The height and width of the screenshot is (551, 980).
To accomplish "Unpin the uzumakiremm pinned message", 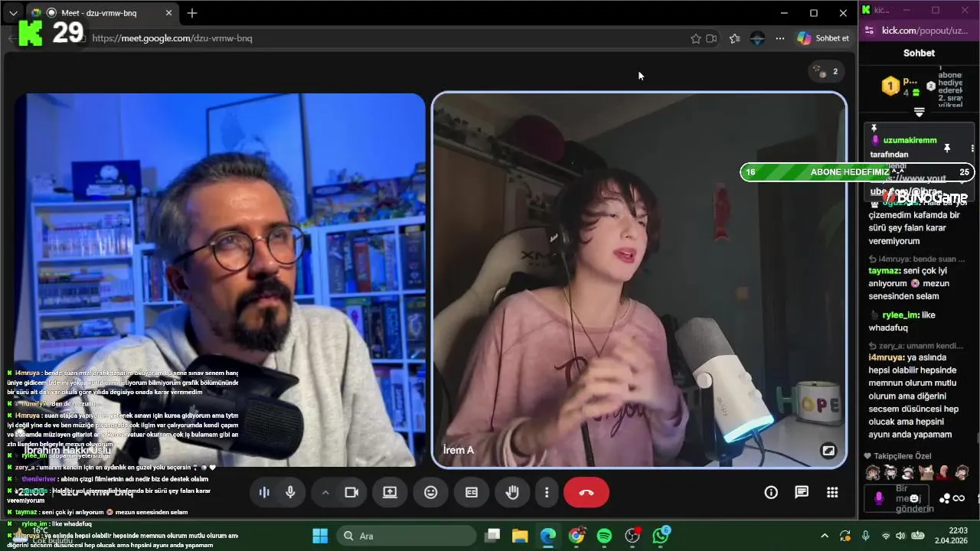I will pos(947,148).
